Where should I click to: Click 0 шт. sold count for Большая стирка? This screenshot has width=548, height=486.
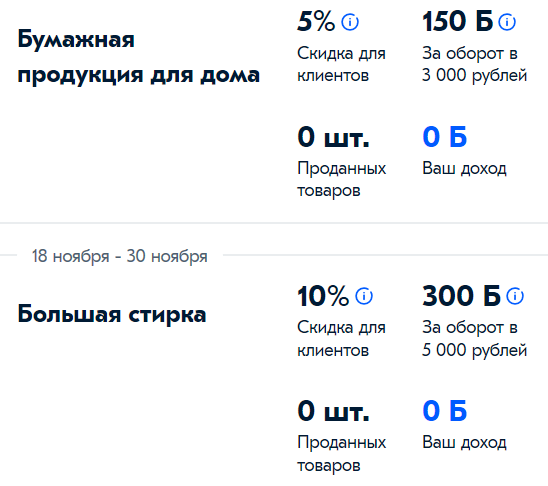(333, 411)
